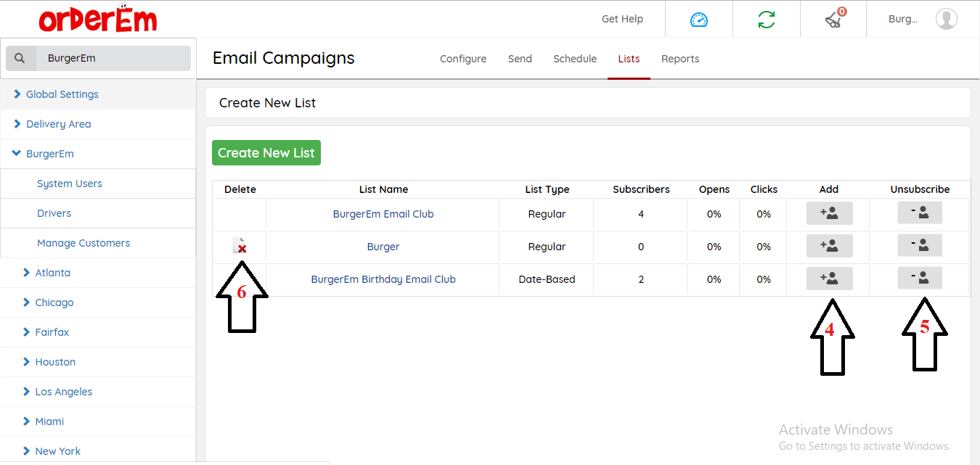Click the green Create New List button
980x465 pixels.
pyautogui.click(x=266, y=153)
